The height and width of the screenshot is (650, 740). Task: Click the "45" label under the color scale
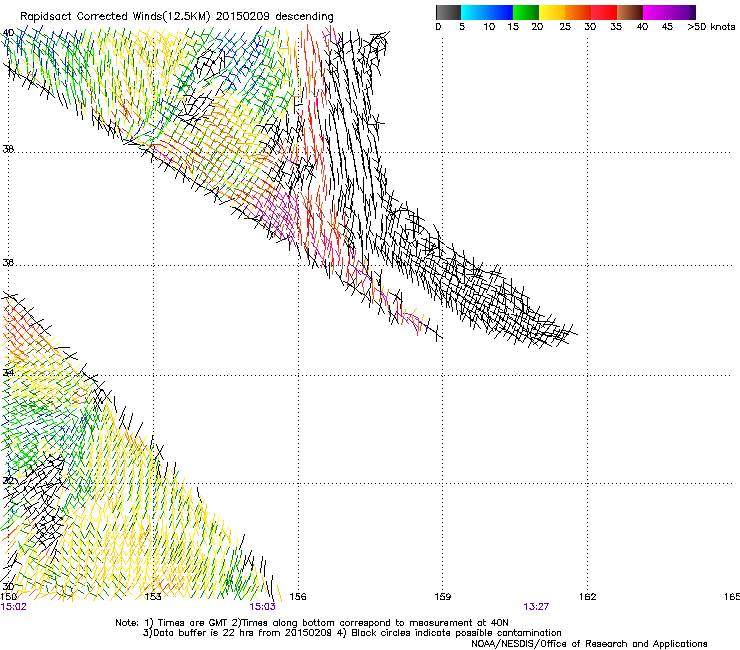pyautogui.click(x=667, y=27)
